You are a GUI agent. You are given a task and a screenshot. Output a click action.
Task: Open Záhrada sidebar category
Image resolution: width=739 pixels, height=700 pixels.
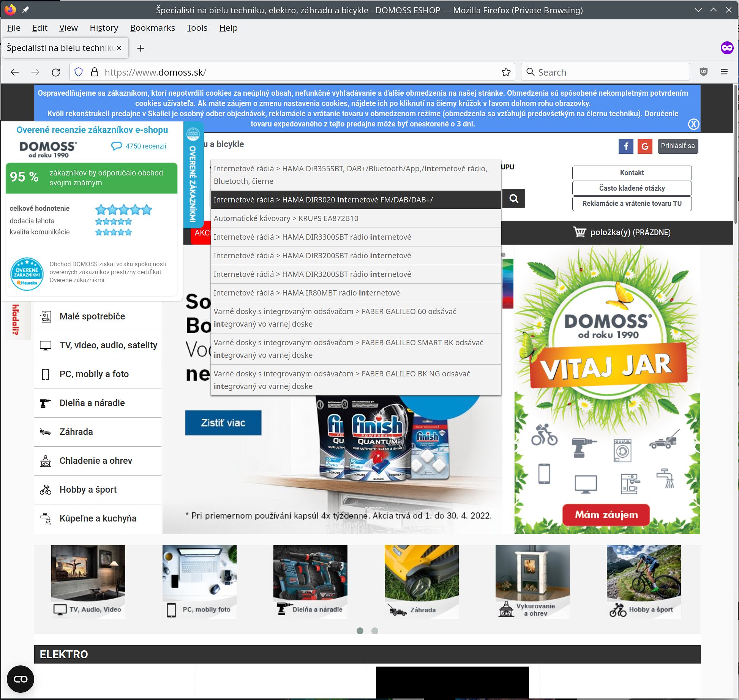pos(98,432)
